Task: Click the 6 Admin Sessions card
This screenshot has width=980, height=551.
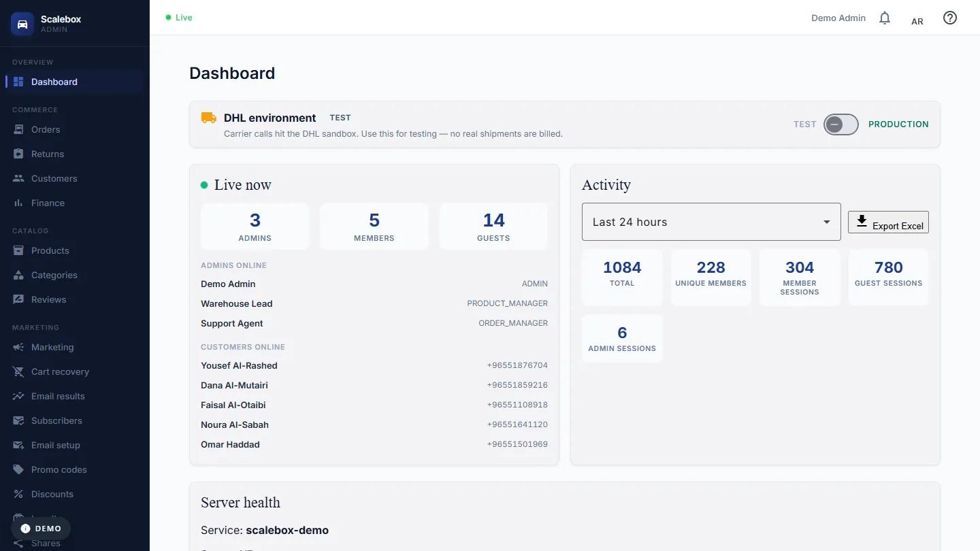Action: coord(622,339)
